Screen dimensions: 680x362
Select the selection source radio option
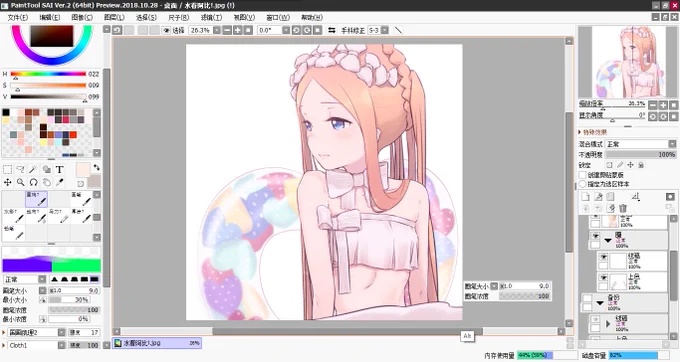coord(582,184)
